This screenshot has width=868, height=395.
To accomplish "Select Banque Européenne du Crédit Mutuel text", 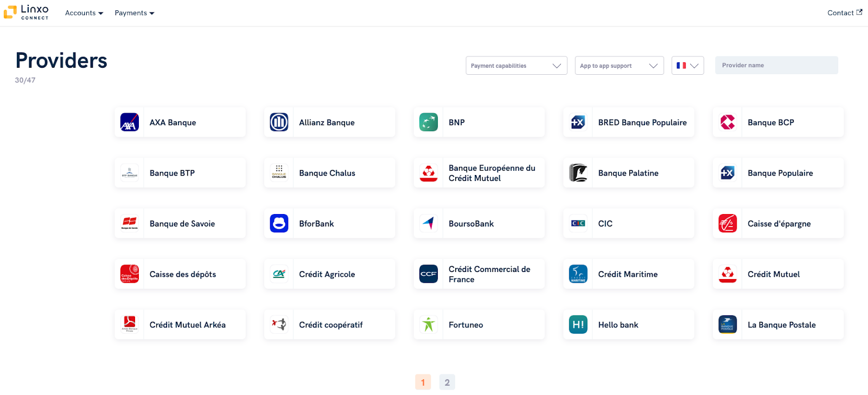I will (x=492, y=173).
